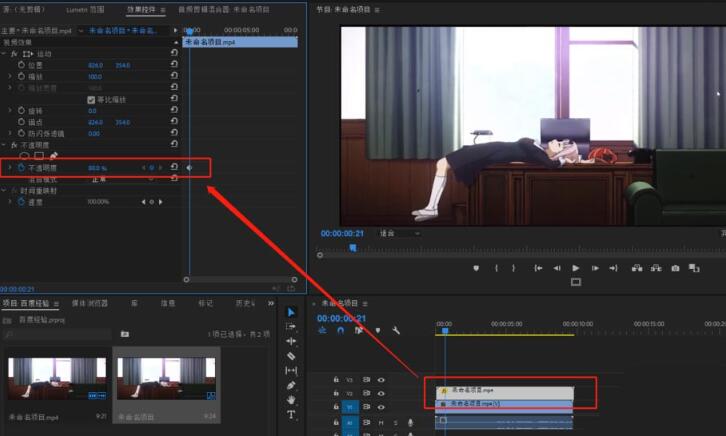Click Mark Out bracket button
This screenshot has height=436, width=726.
[x=513, y=268]
